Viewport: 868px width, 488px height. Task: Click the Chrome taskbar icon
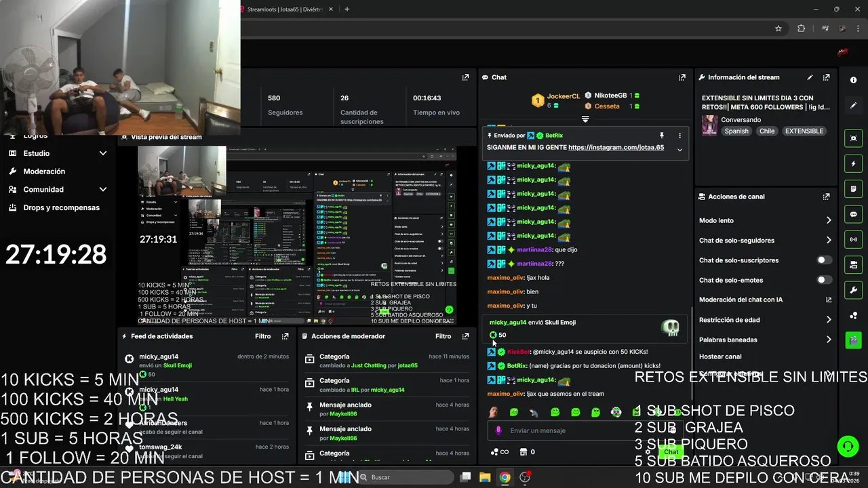(x=505, y=477)
